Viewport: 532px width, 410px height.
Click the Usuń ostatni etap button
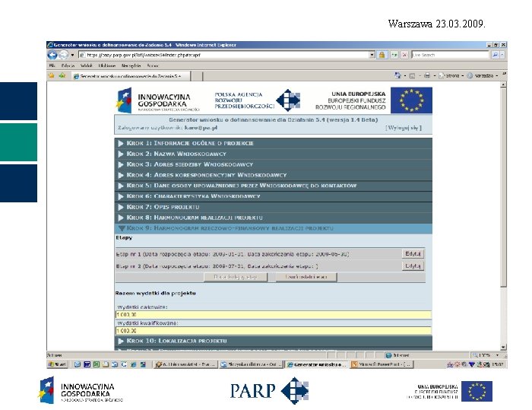pos(306,277)
